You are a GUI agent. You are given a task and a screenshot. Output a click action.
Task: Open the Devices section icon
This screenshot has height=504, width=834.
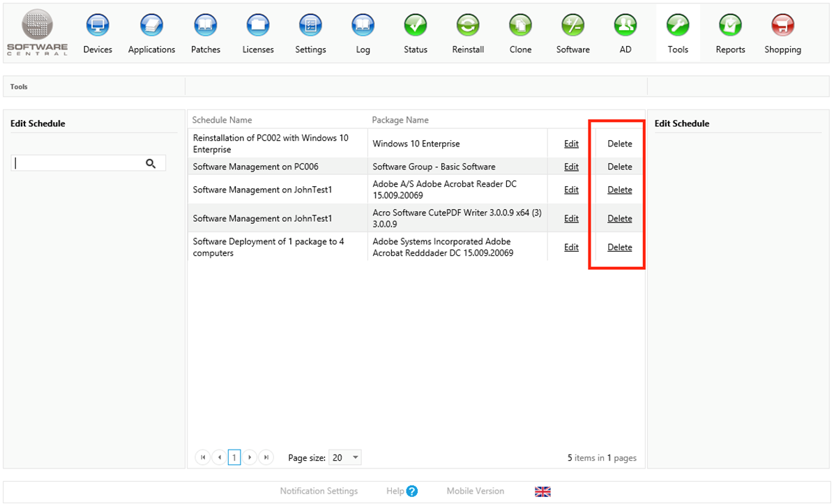[x=98, y=26]
